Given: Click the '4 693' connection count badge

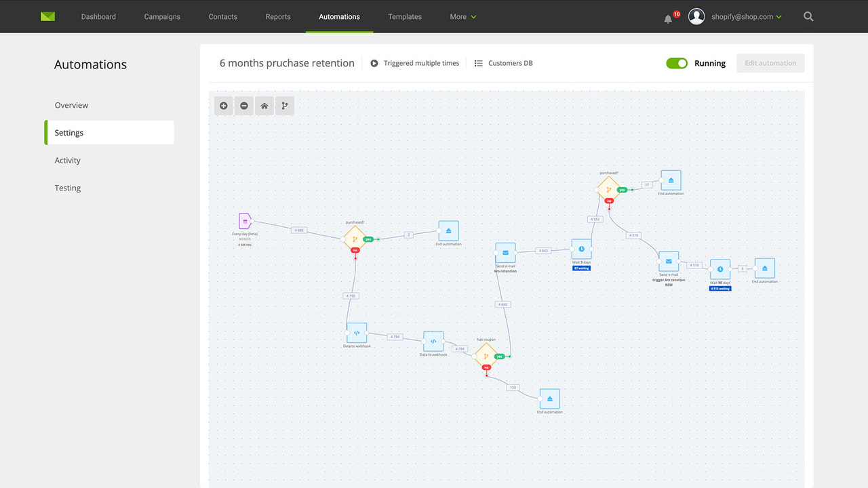Looking at the screenshot, I should click(x=299, y=230).
